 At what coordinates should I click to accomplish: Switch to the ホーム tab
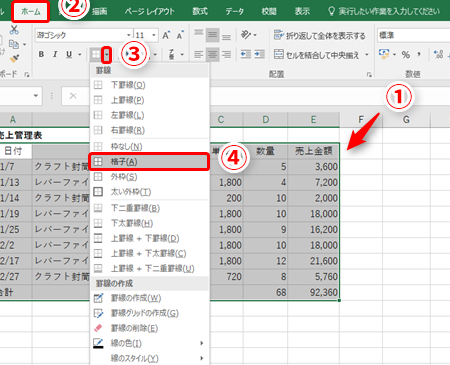click(x=31, y=11)
